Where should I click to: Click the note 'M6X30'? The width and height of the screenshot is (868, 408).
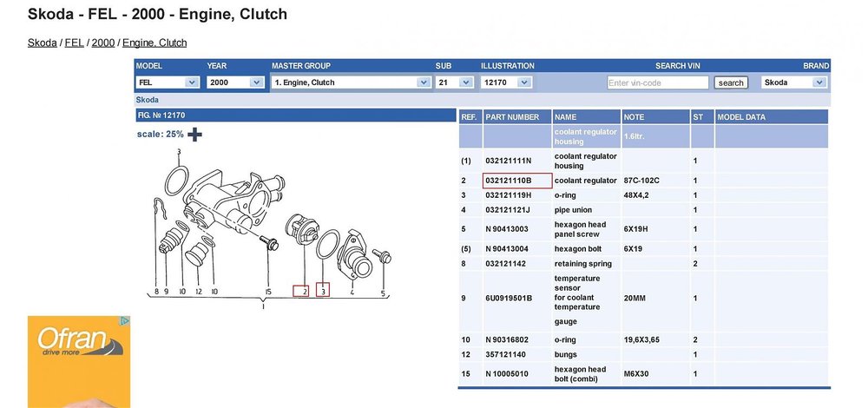(x=636, y=374)
